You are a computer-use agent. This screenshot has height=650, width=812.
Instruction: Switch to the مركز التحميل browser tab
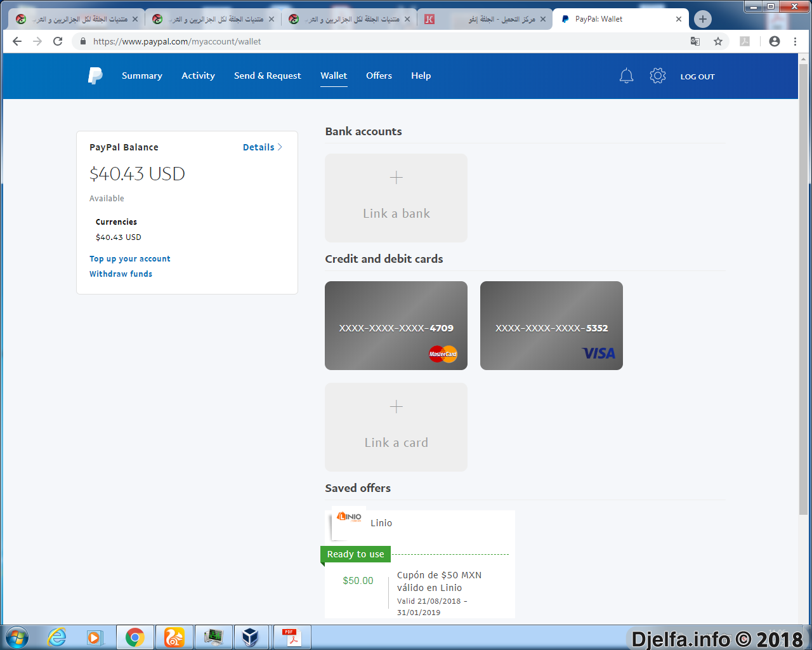tap(485, 19)
